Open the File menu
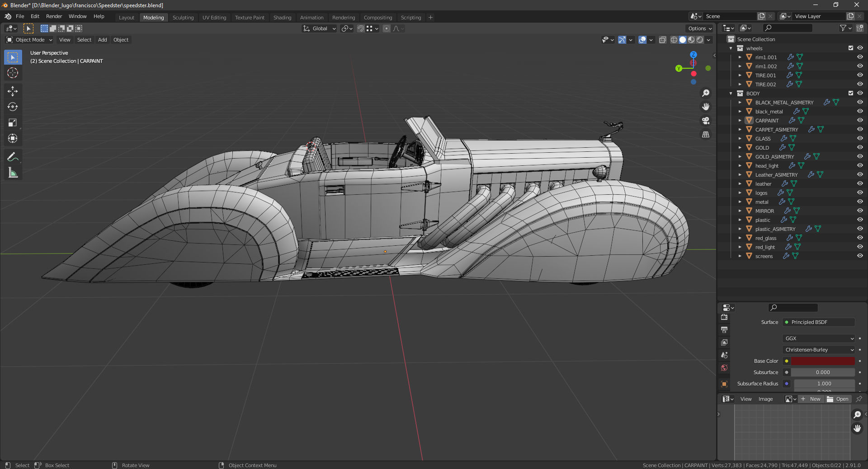868x469 pixels. 20,16
